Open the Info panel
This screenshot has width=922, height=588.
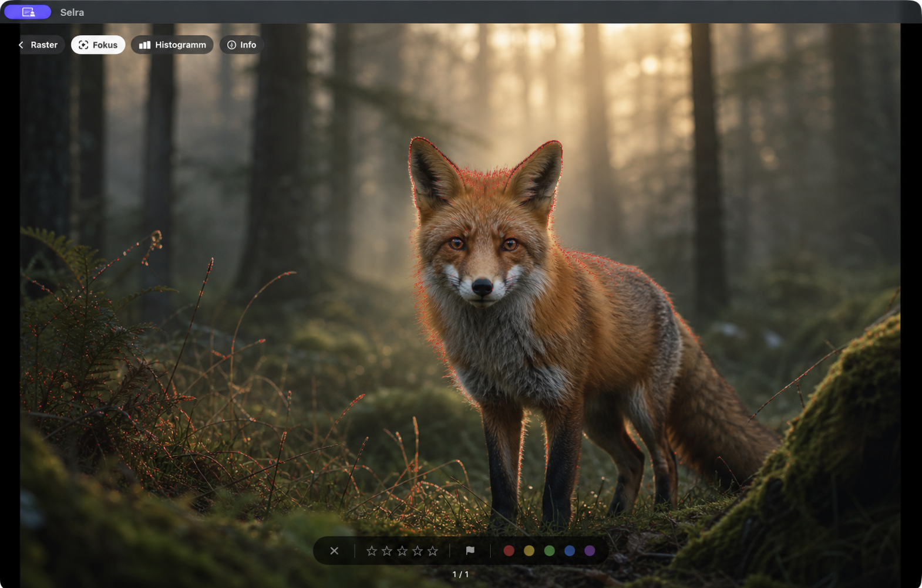241,45
